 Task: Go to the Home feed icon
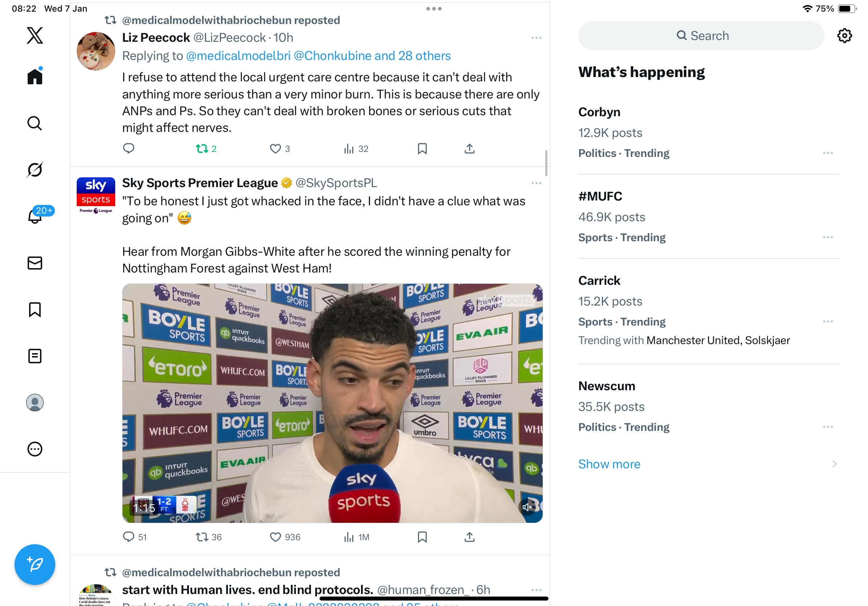(35, 76)
